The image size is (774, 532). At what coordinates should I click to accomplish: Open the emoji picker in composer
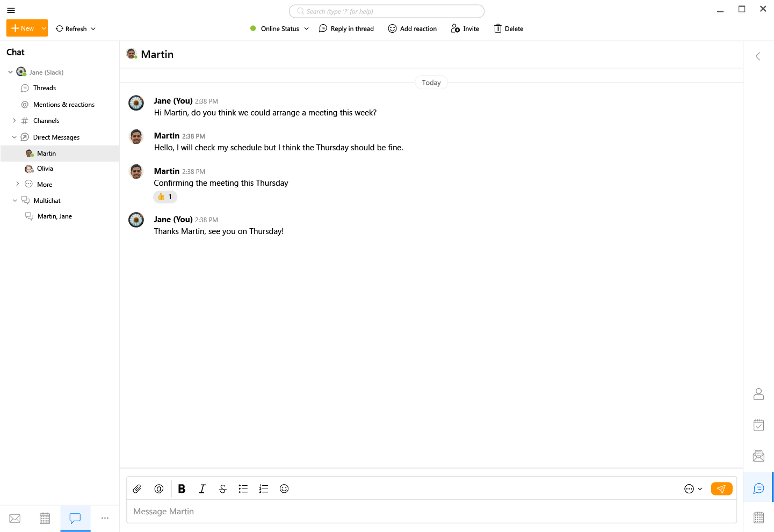click(284, 489)
